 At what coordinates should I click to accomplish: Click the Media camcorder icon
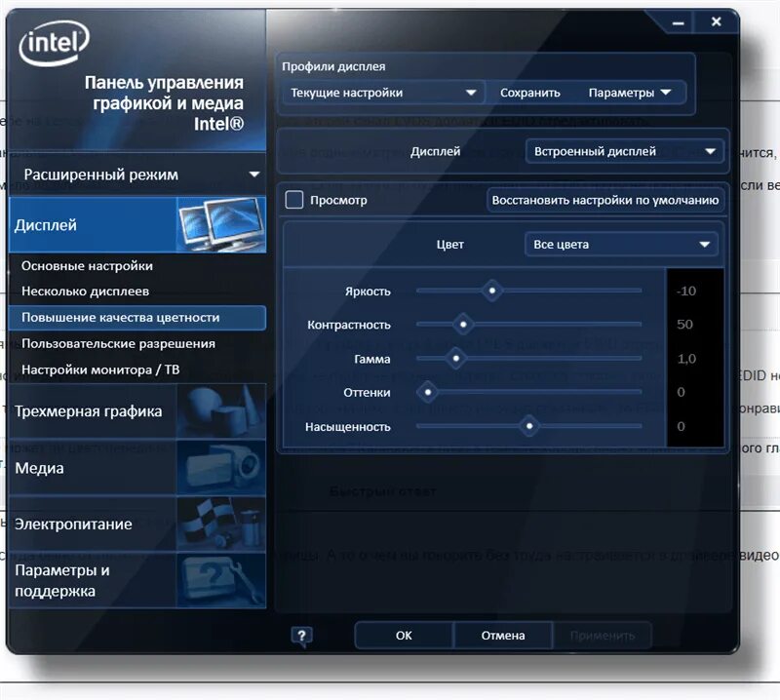221,468
